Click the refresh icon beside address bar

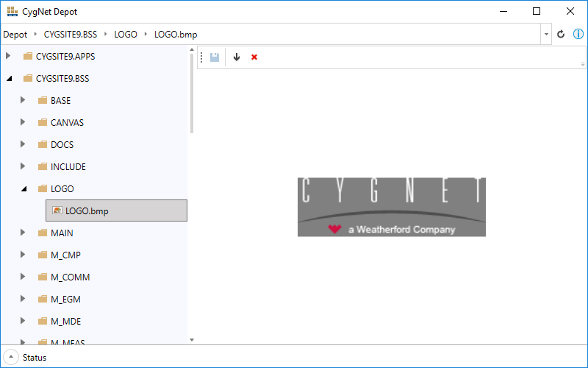(x=561, y=34)
